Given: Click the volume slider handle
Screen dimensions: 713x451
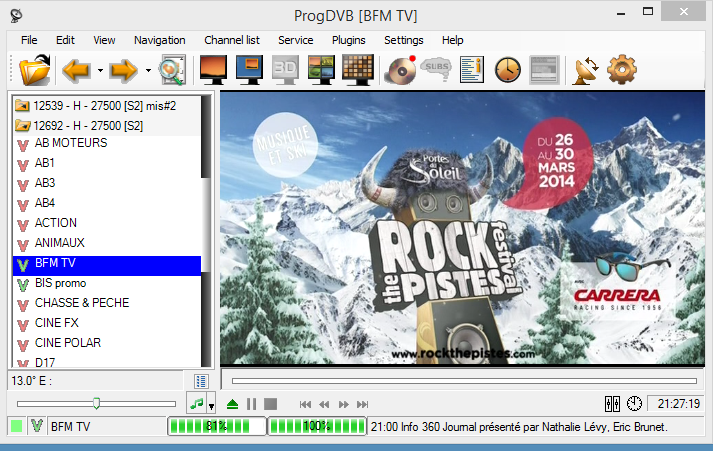Looking at the screenshot, I should tap(96, 403).
